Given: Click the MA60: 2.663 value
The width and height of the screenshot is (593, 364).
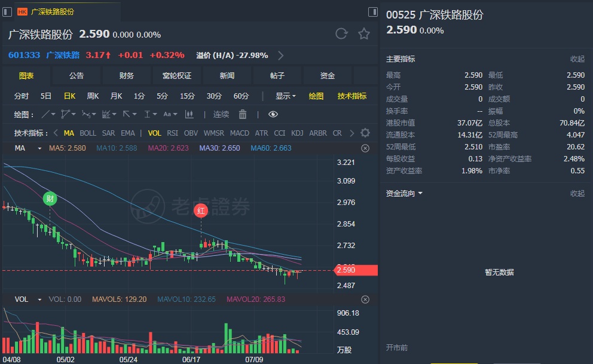Looking at the screenshot, I should point(271,148).
